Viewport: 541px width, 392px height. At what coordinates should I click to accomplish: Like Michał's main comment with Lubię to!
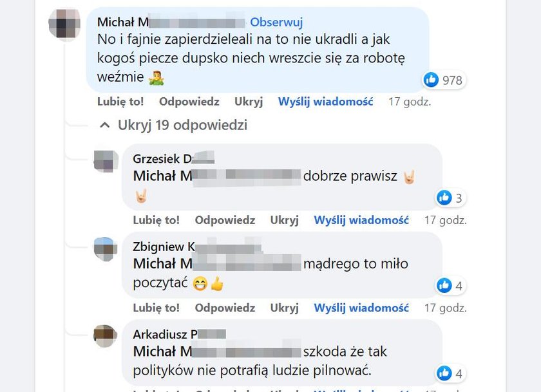[x=120, y=102]
